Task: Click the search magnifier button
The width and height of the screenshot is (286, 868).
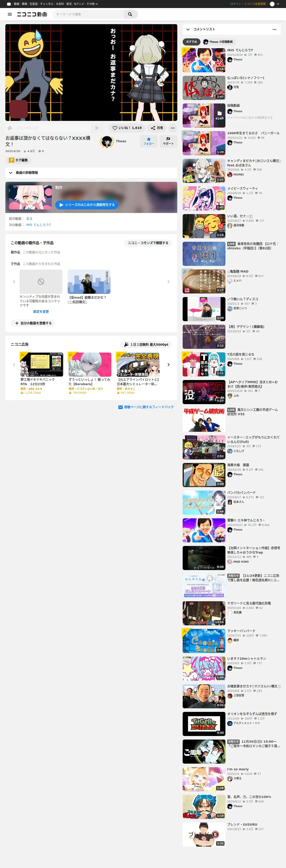Action: coord(130,14)
